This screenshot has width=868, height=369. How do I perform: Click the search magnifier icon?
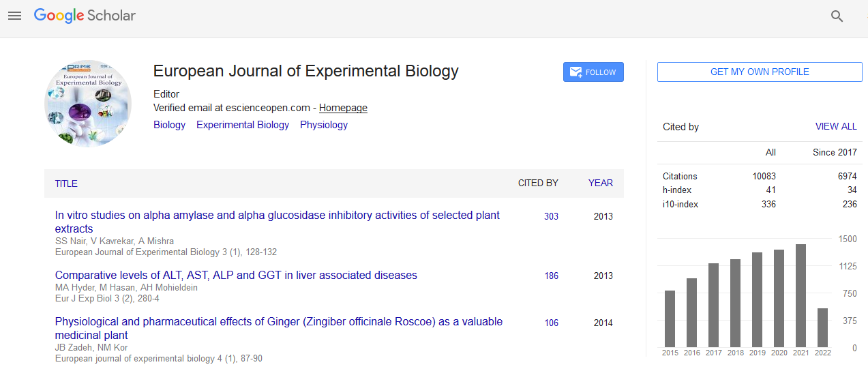click(837, 16)
